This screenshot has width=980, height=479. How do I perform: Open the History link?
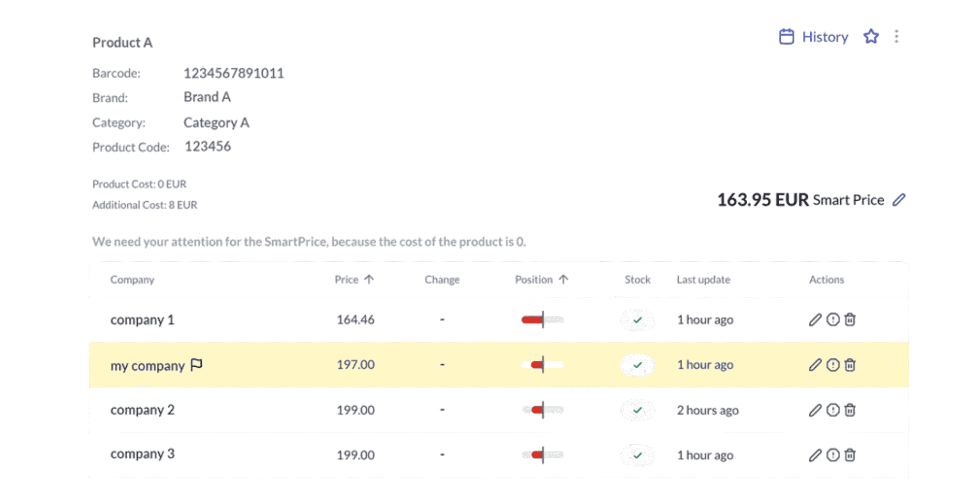point(825,36)
